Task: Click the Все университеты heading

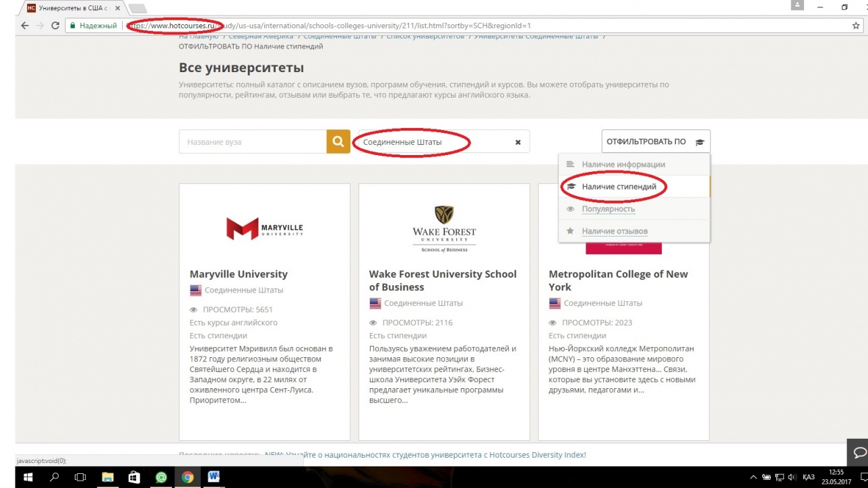Action: tap(241, 68)
